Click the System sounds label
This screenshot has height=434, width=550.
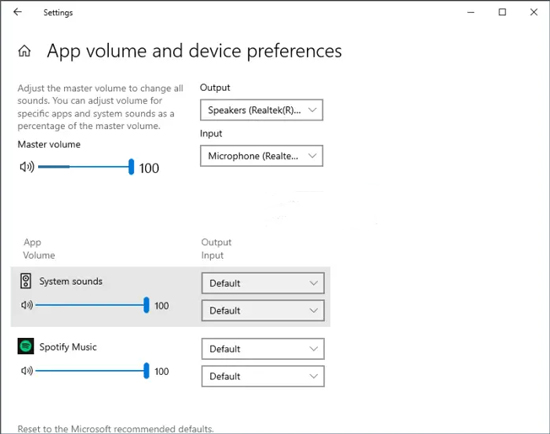click(x=71, y=281)
